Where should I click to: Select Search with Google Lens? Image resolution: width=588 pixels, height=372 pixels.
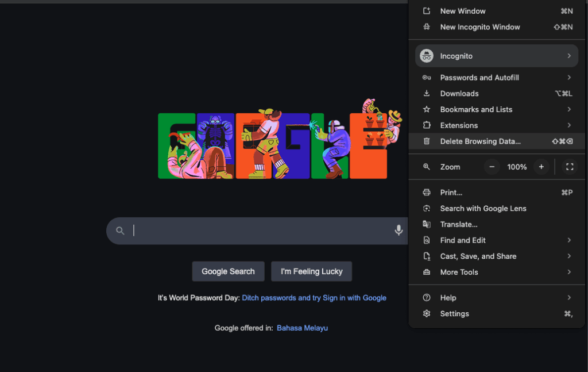click(497, 208)
